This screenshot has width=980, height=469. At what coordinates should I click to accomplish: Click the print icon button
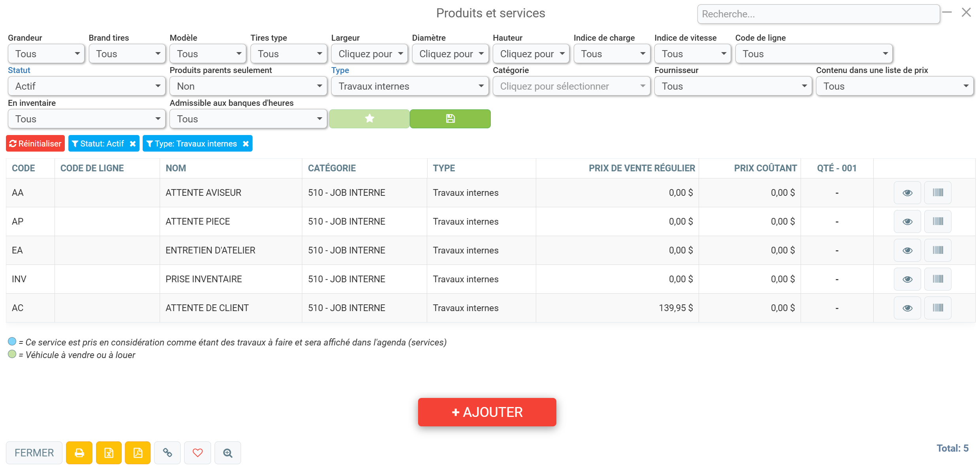79,452
